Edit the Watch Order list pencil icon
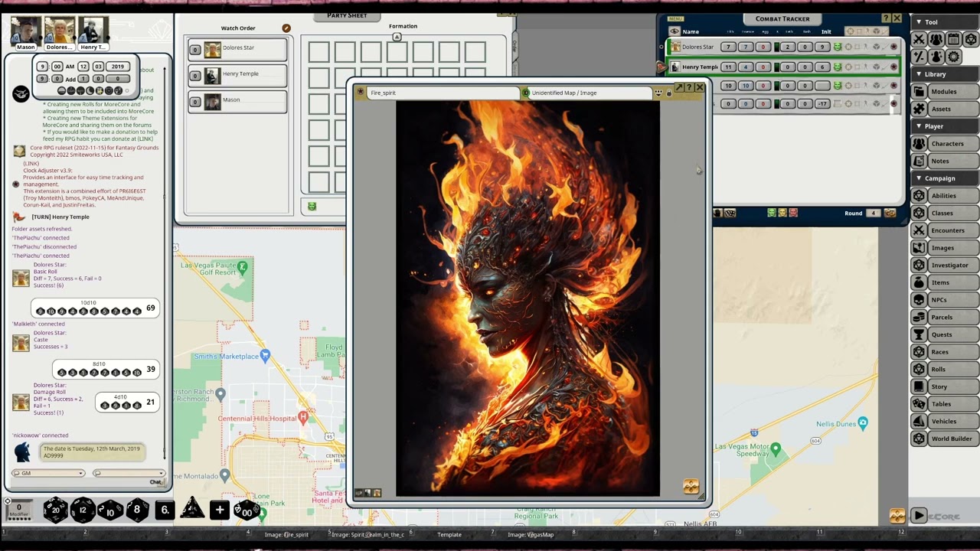 (x=286, y=28)
